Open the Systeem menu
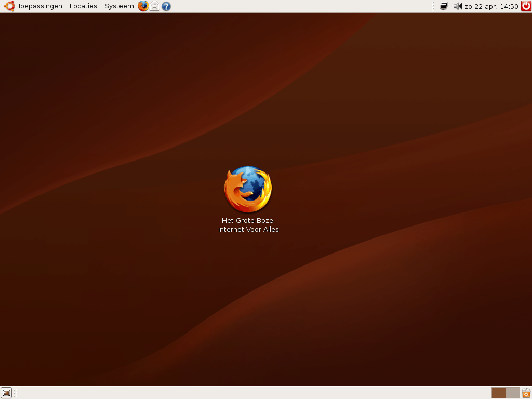532x399 pixels. (119, 6)
